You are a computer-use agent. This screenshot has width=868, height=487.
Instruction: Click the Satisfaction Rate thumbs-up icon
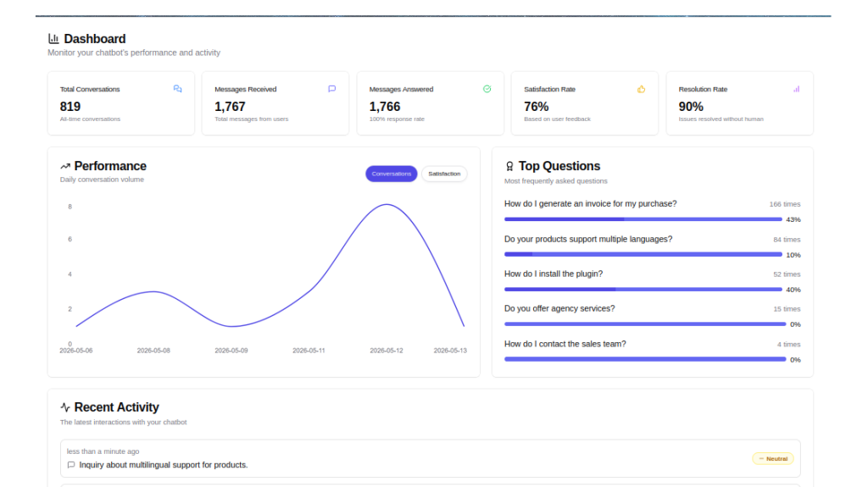pos(641,89)
